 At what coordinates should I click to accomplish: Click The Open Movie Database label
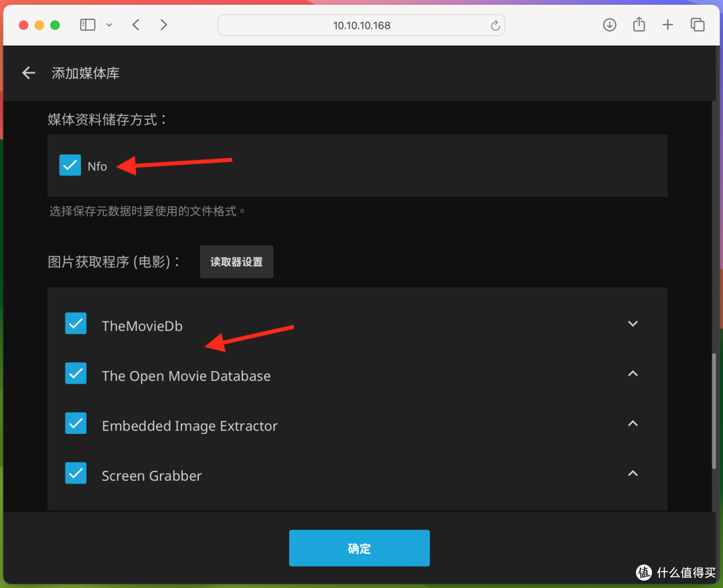pos(186,376)
